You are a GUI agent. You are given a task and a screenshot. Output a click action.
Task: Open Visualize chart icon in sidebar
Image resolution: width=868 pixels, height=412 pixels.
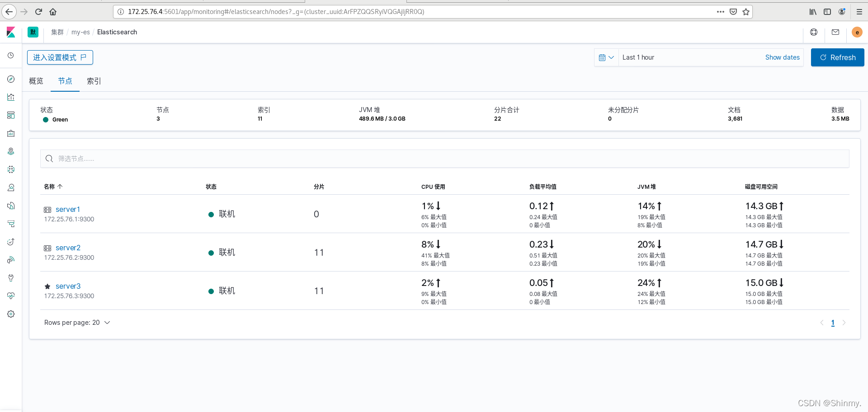(11, 97)
